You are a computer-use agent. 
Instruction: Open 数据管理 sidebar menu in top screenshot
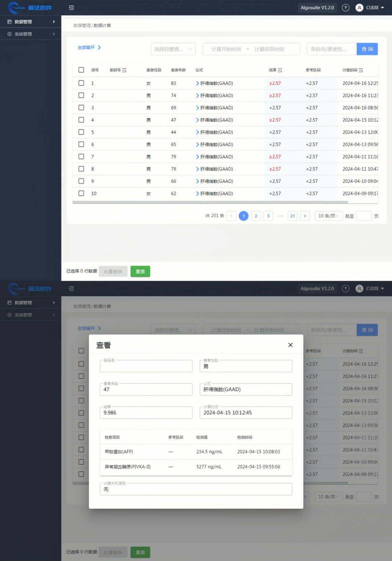point(30,22)
